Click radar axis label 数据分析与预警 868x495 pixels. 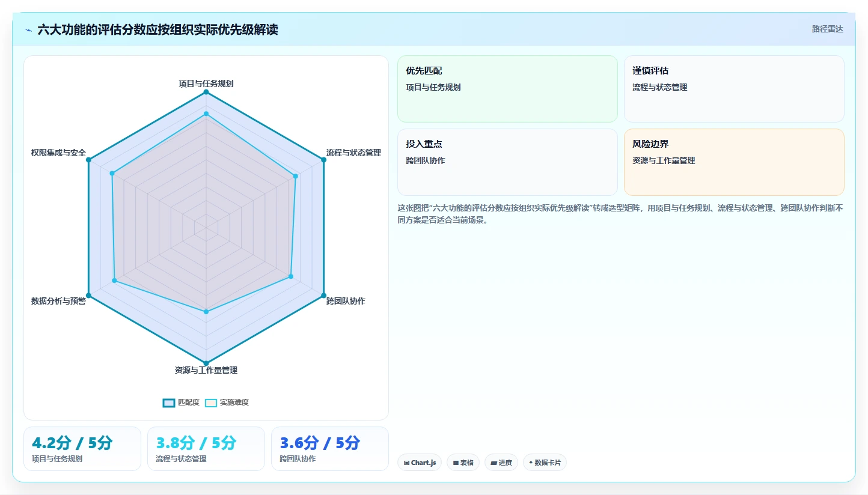coord(58,301)
